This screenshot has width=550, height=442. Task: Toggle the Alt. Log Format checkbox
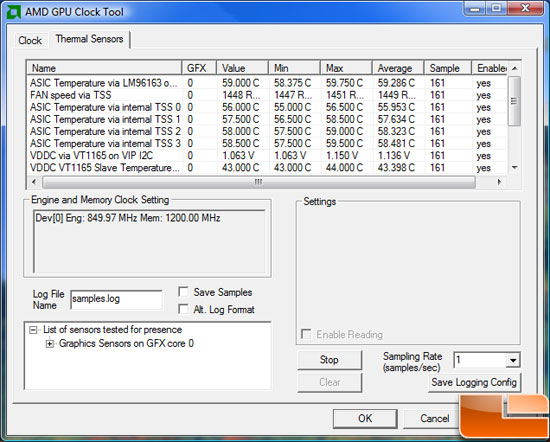(183, 309)
